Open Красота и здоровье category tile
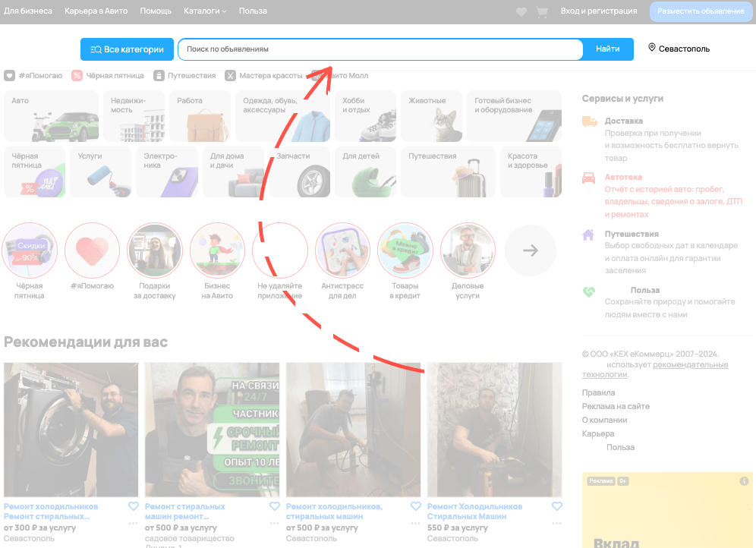 click(x=531, y=172)
